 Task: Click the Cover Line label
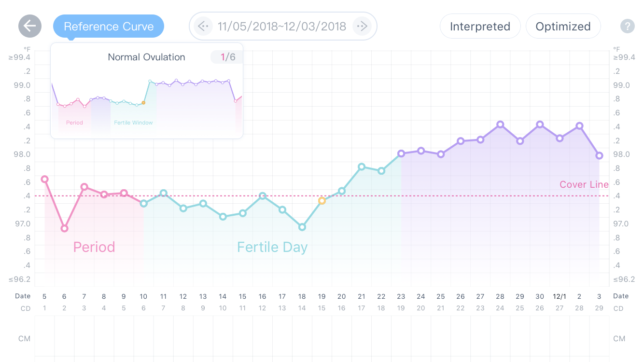pyautogui.click(x=584, y=184)
